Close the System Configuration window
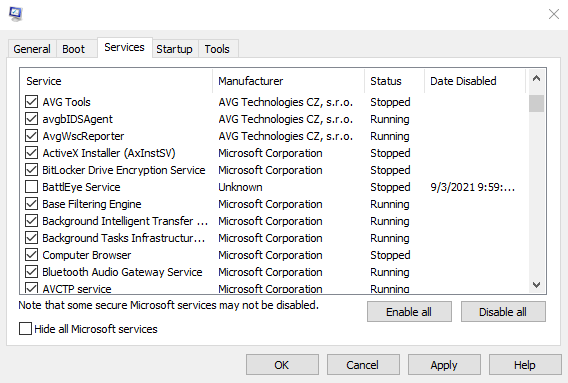The width and height of the screenshot is (568, 383). pyautogui.click(x=554, y=14)
